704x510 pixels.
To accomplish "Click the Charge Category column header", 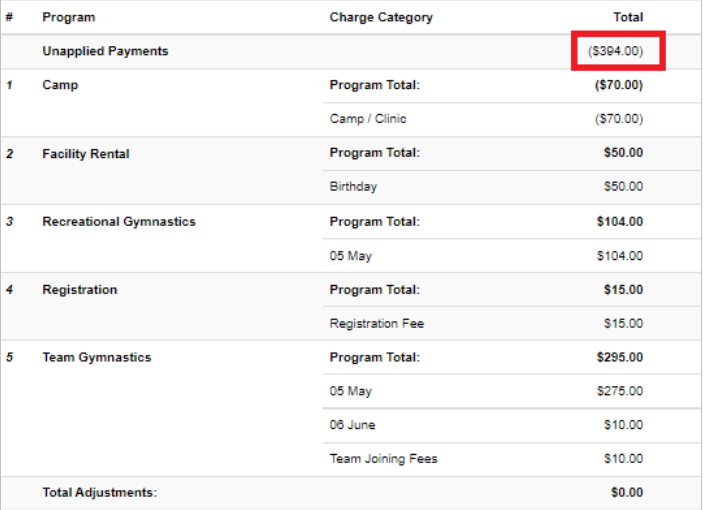I will pyautogui.click(x=381, y=18).
